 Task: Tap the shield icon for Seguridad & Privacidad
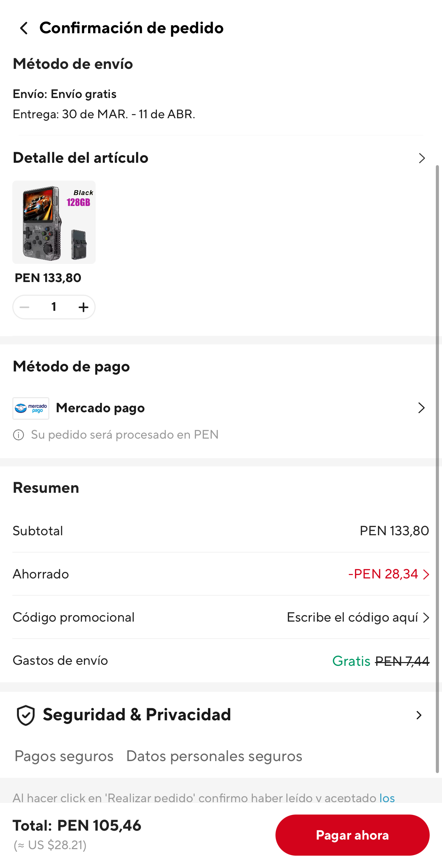coord(26,715)
